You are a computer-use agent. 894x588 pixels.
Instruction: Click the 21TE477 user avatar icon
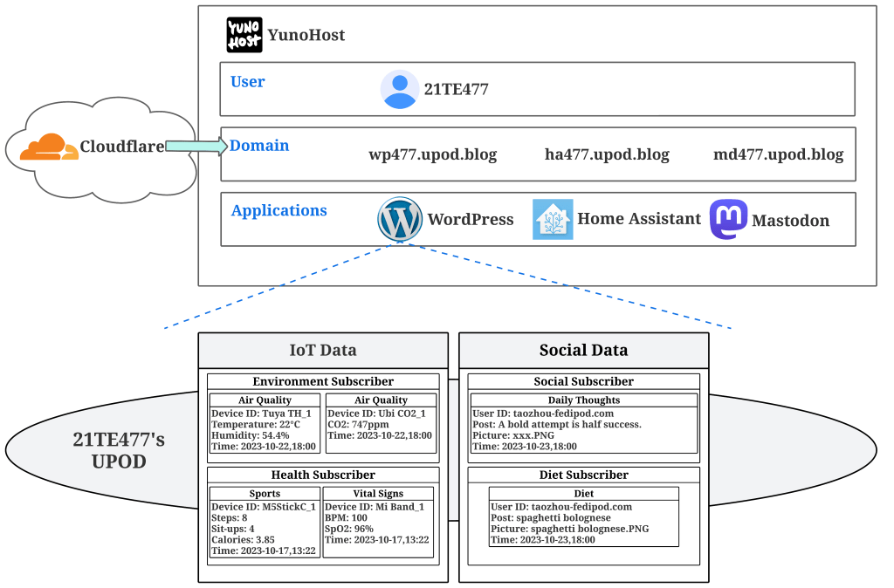[x=400, y=89]
